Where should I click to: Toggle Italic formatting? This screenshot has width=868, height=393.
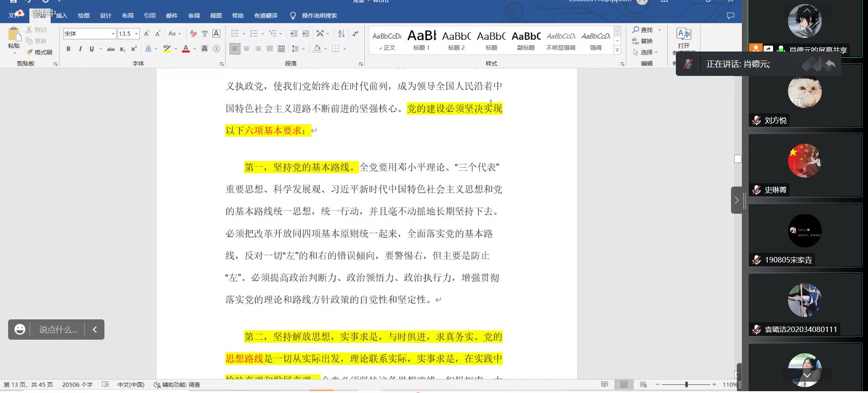pyautogui.click(x=80, y=49)
